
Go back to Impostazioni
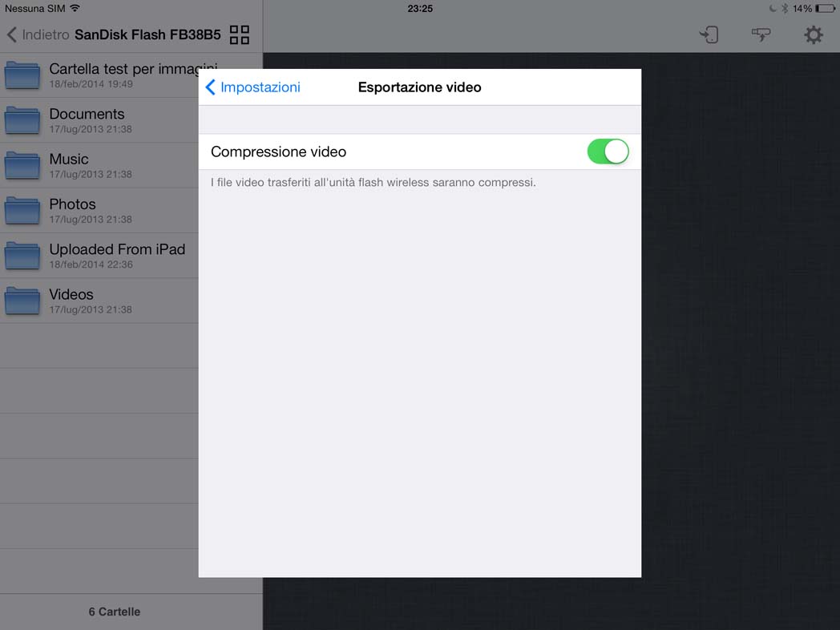(252, 87)
